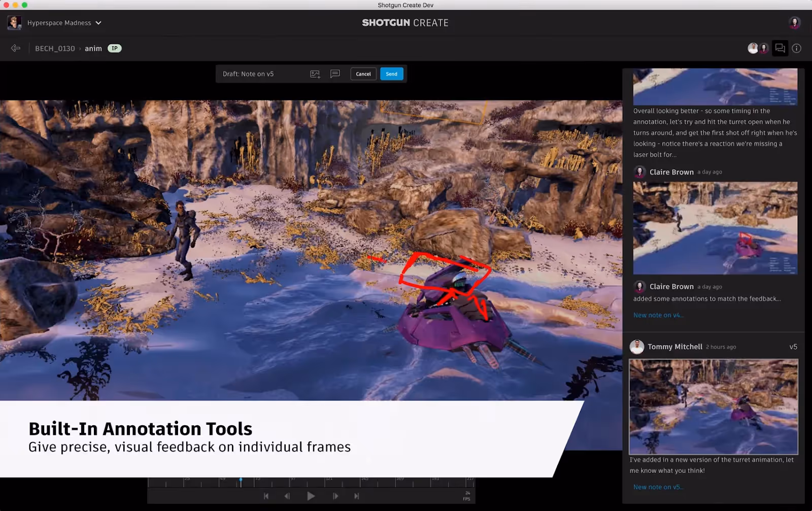Click 'added some annotations to match the feedback' text
Image resolution: width=812 pixels, height=511 pixels.
(707, 299)
